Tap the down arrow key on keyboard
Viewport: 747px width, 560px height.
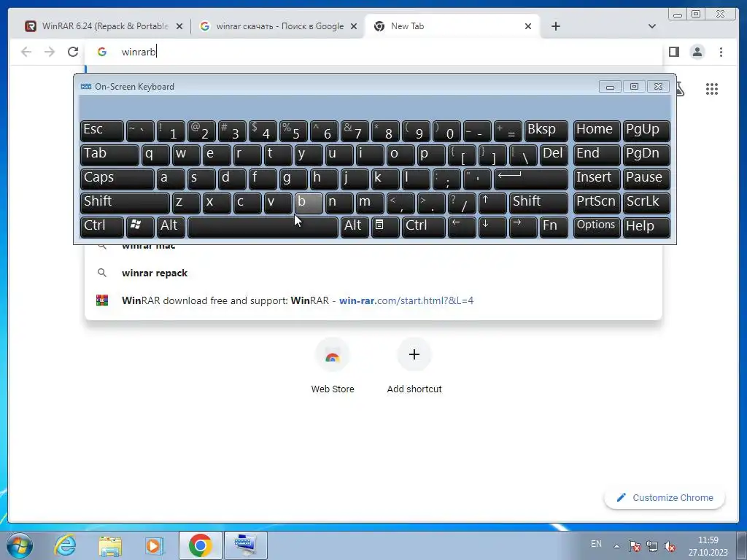[492, 227]
